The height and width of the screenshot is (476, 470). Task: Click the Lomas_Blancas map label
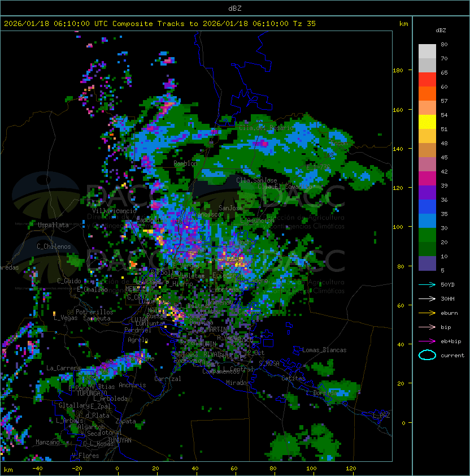pos(324,350)
